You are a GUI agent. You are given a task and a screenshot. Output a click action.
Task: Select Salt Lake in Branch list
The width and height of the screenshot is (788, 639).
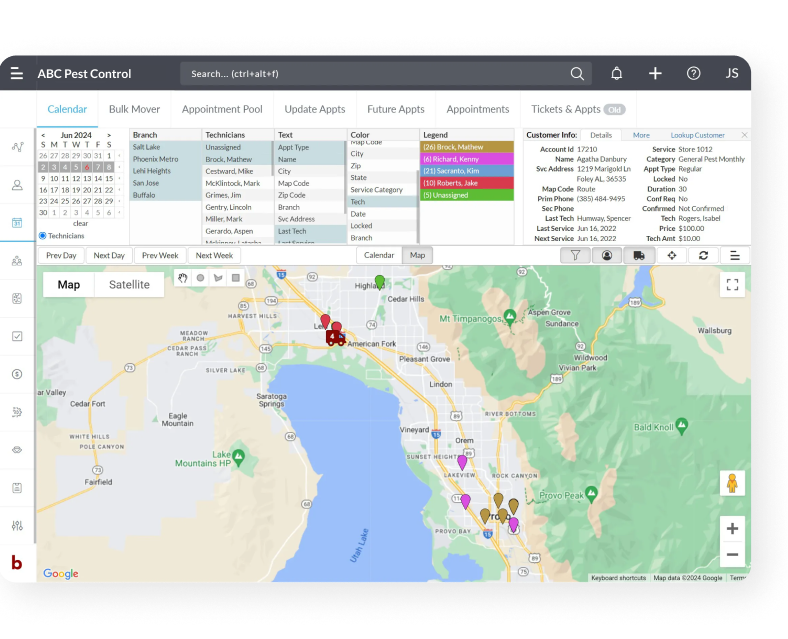(x=165, y=147)
